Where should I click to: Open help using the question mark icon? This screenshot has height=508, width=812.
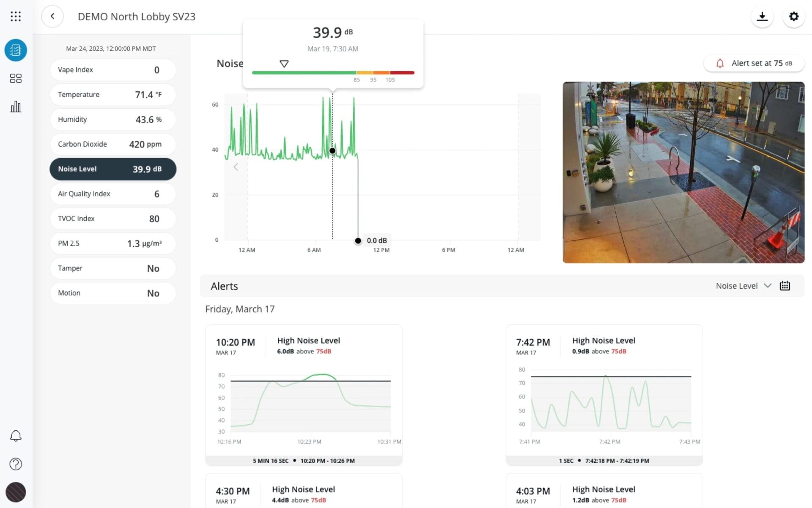pos(16,464)
